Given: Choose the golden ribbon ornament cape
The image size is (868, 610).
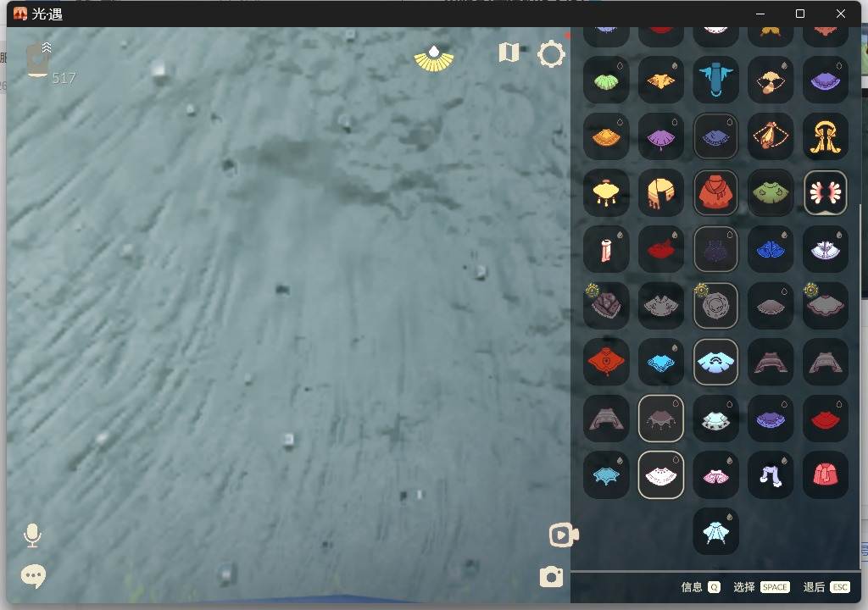Looking at the screenshot, I should click(x=825, y=136).
